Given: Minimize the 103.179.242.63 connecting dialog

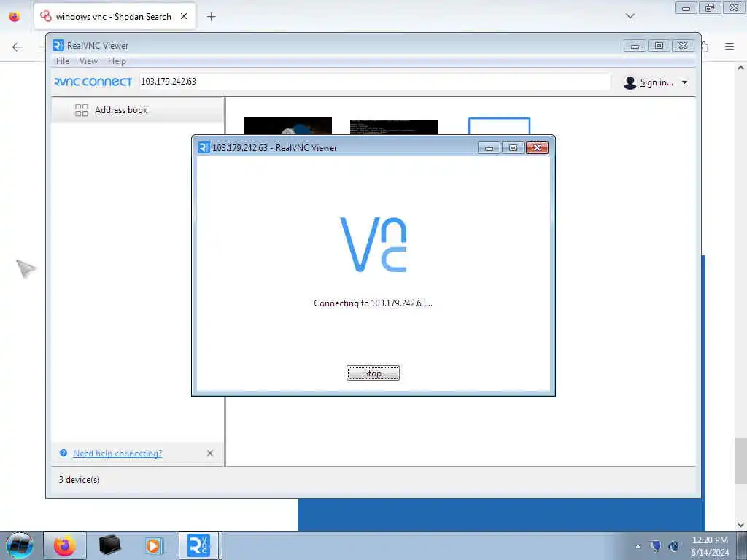Looking at the screenshot, I should coord(489,147).
